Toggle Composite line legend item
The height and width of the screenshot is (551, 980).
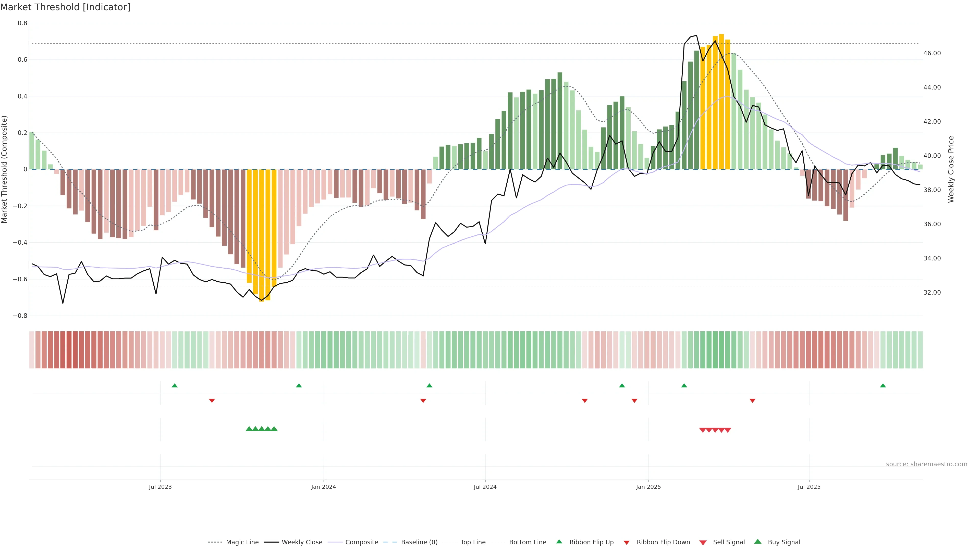(x=361, y=542)
